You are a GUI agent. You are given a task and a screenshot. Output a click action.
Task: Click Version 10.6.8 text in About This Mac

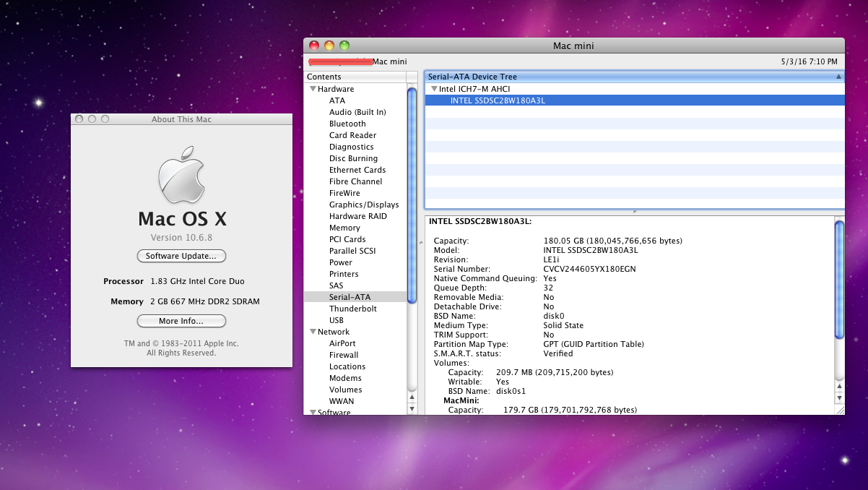coord(181,238)
